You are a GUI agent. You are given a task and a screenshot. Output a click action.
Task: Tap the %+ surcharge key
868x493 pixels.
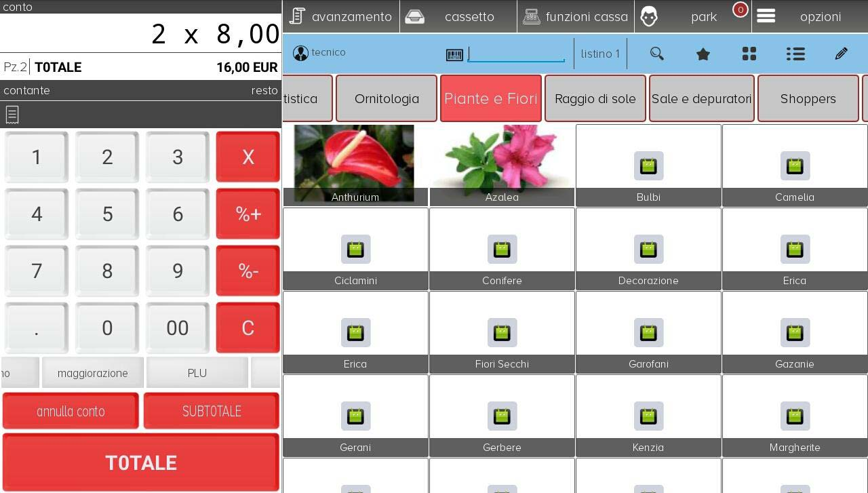248,214
